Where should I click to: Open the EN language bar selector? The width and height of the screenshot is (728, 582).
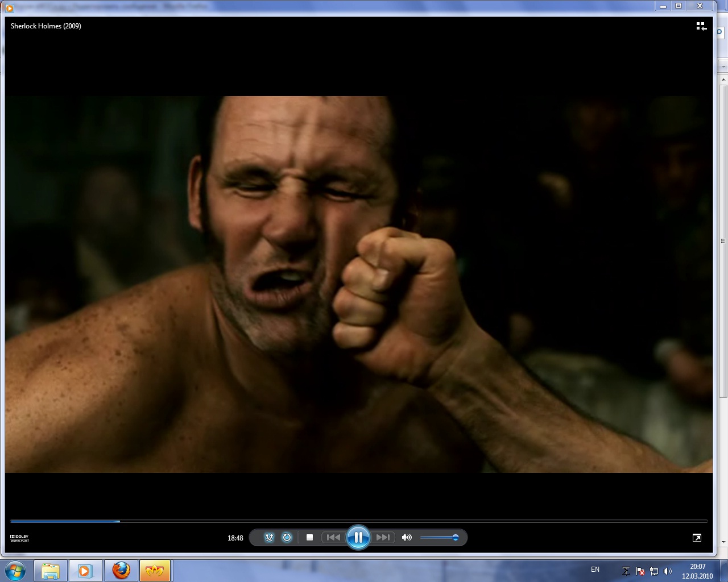(x=595, y=569)
